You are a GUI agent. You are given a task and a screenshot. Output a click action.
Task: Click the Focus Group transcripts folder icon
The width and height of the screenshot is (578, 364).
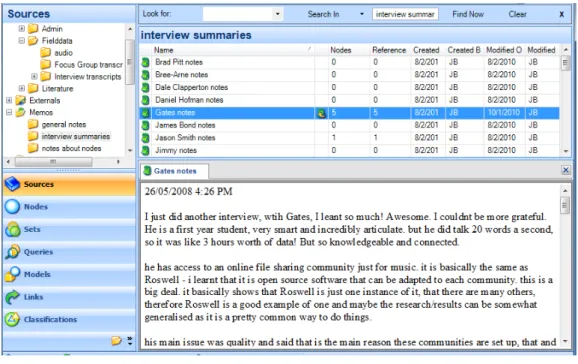46,65
